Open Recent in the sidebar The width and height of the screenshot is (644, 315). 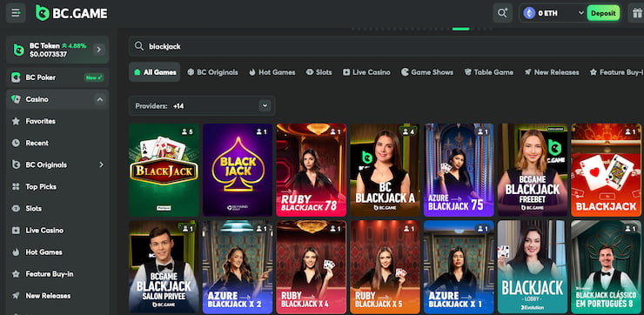57,143
